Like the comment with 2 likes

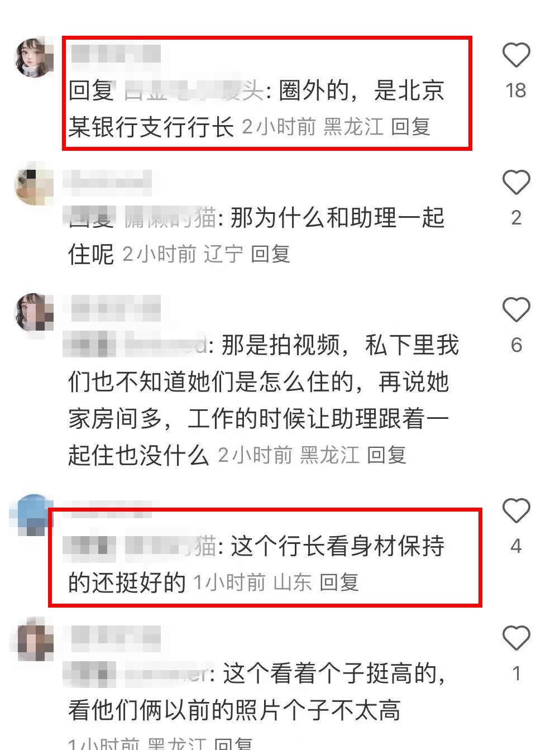(516, 183)
